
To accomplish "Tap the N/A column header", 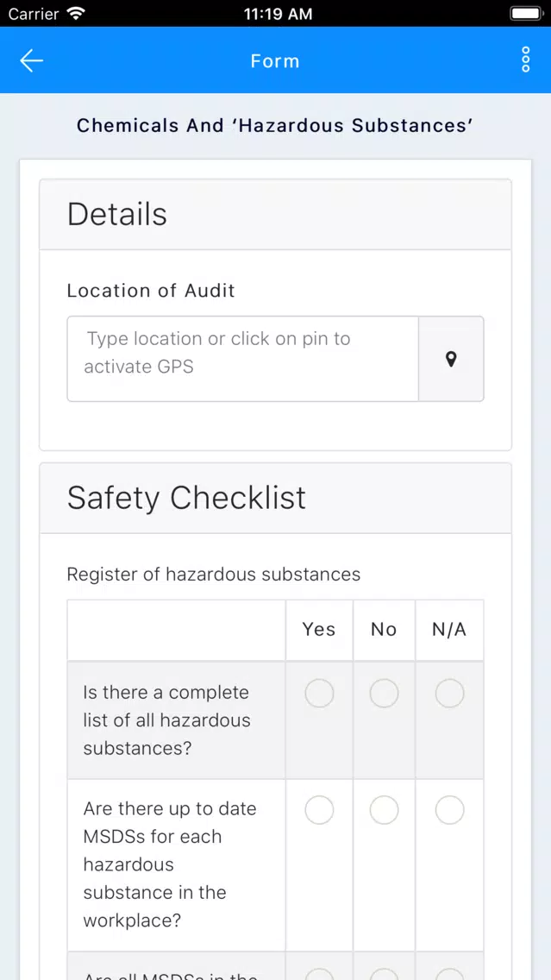I will click(449, 630).
